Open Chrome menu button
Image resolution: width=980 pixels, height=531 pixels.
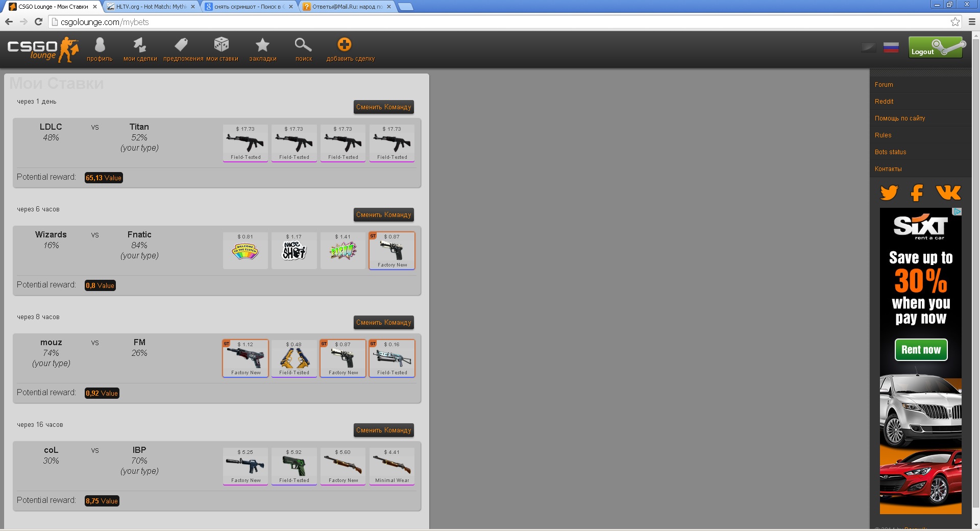[x=972, y=21]
